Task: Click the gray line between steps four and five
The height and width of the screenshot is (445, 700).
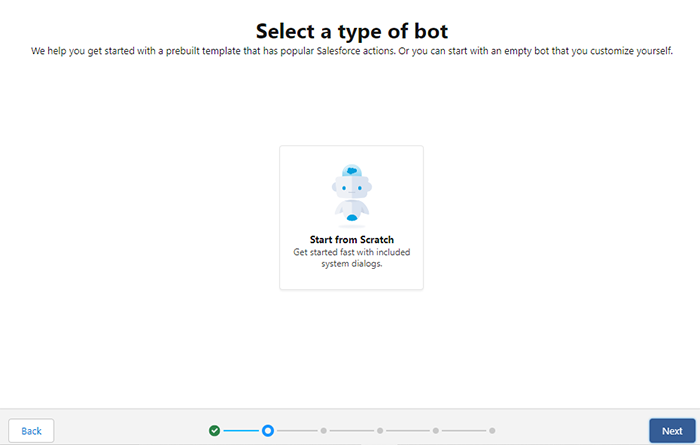Action: (408, 430)
